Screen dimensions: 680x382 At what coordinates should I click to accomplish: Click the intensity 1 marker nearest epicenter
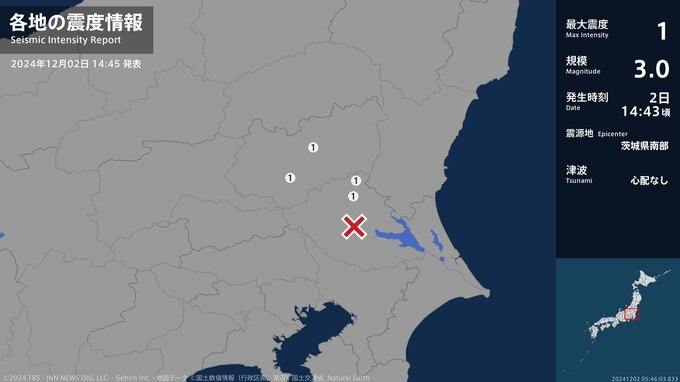pyautogui.click(x=353, y=196)
